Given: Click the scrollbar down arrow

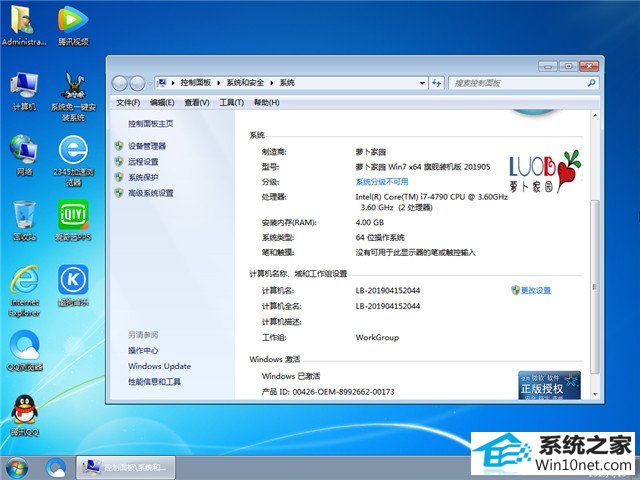Looking at the screenshot, I should click(x=595, y=393).
